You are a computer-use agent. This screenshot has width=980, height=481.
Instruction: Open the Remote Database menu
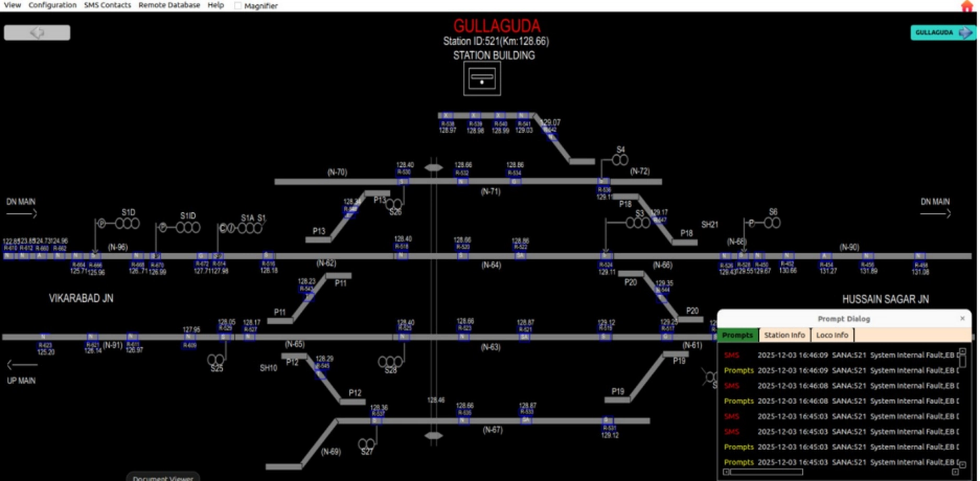point(169,5)
